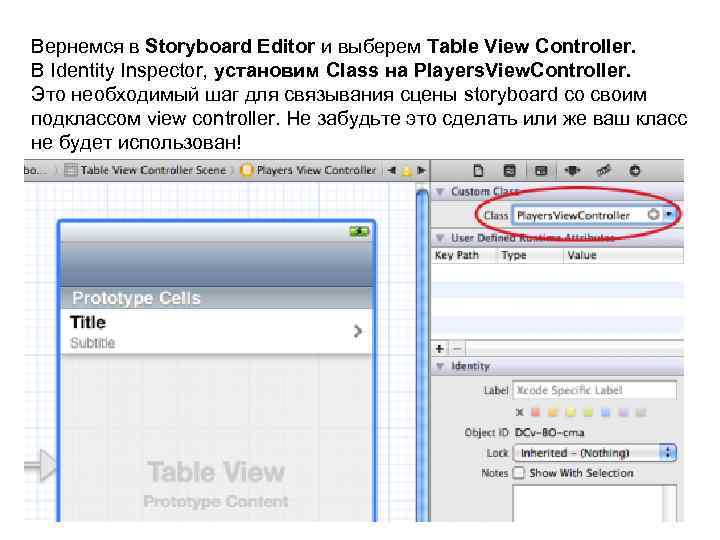Enable Show With Selection checkbox
This screenshot has height=540, width=720.
pyautogui.click(x=518, y=472)
